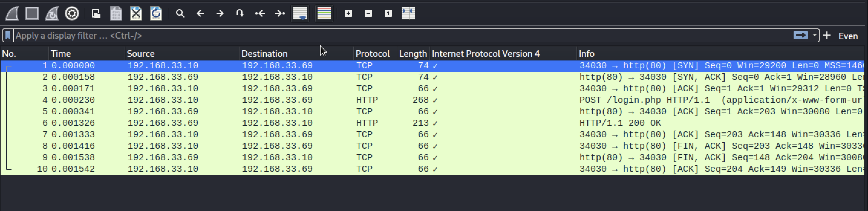Stop the running capture
868x211 pixels.
coord(32,14)
